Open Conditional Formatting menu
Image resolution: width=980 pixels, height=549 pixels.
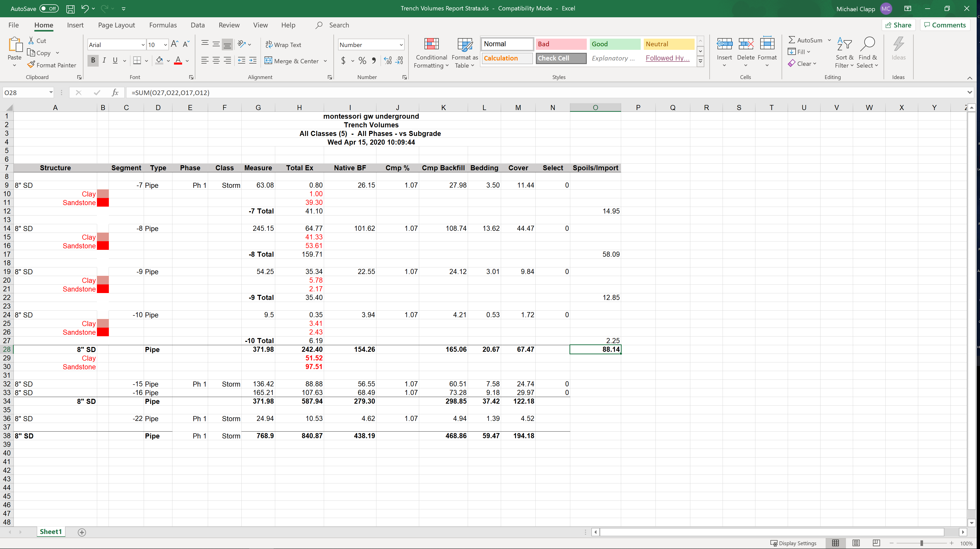click(x=431, y=53)
